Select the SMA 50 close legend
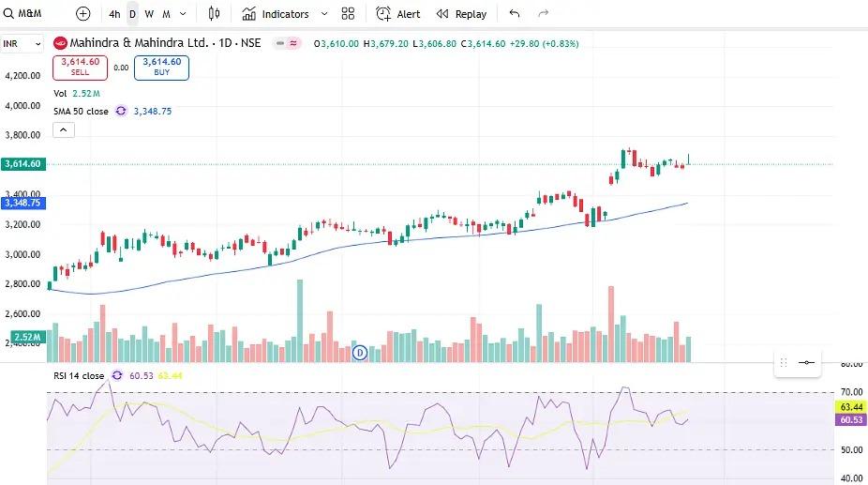The image size is (868, 485). [81, 111]
